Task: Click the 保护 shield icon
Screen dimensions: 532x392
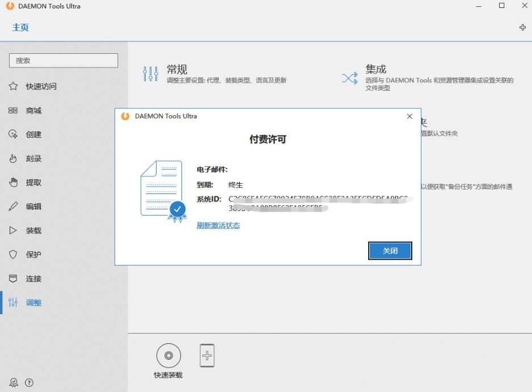Action: [x=13, y=255]
